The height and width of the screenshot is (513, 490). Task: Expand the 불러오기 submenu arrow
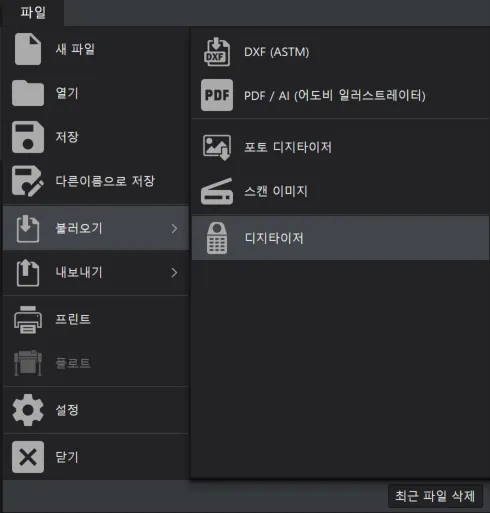(174, 229)
